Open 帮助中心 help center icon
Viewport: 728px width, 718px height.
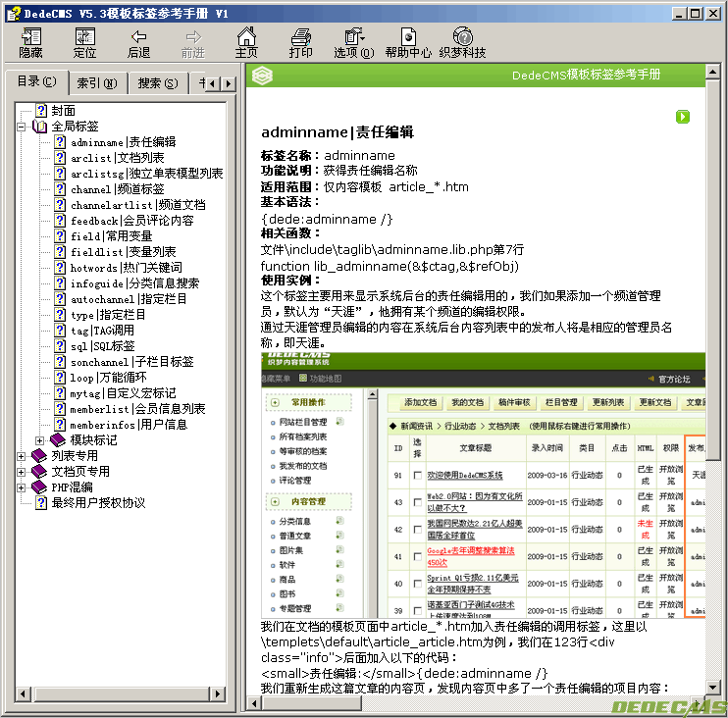(x=408, y=43)
